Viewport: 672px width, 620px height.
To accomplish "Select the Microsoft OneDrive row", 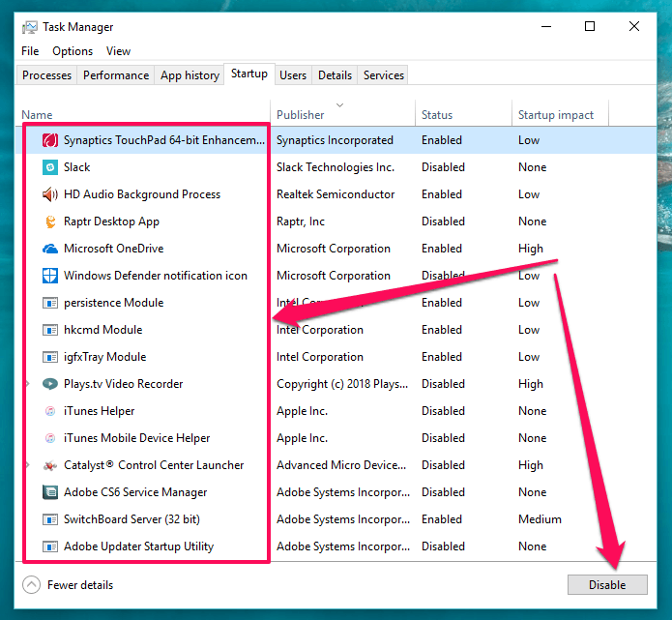I will 336,249.
